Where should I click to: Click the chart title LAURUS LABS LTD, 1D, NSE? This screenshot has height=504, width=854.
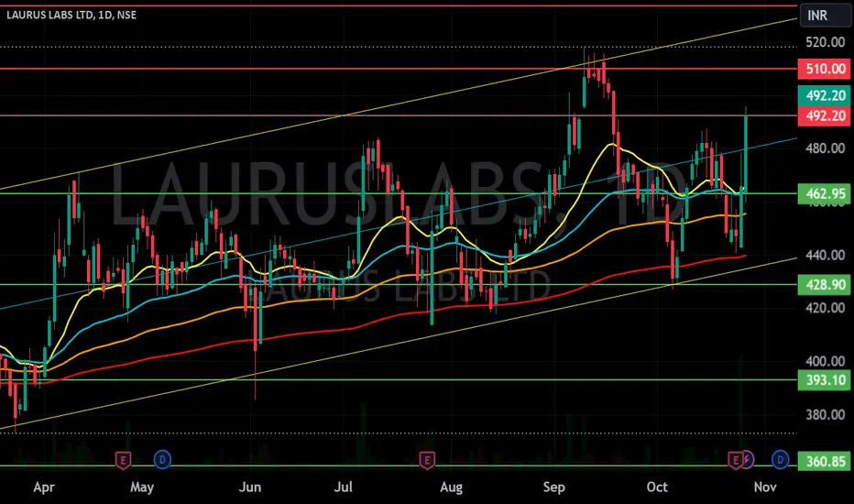[71, 16]
